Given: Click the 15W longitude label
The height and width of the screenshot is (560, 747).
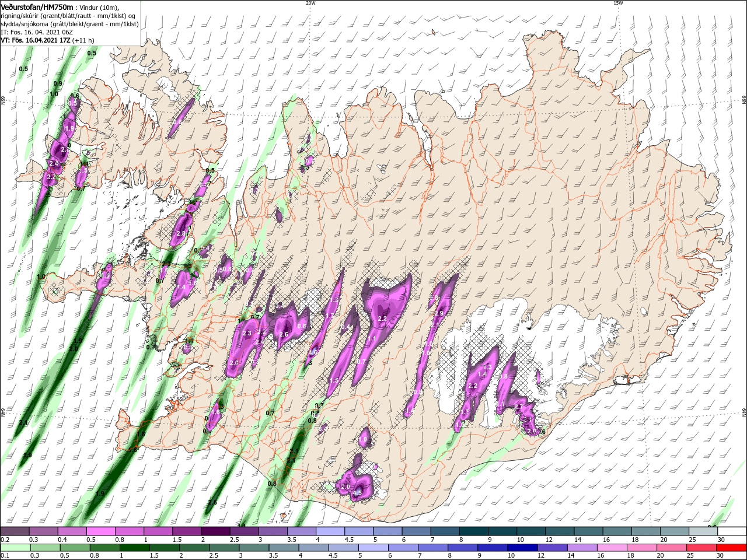Looking at the screenshot, I should point(618,2).
